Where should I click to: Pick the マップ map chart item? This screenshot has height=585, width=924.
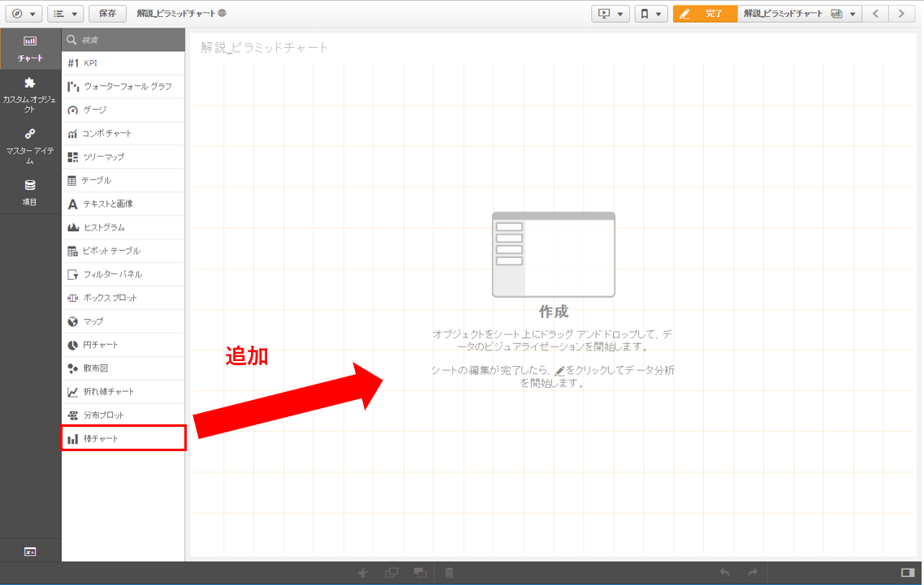[123, 321]
